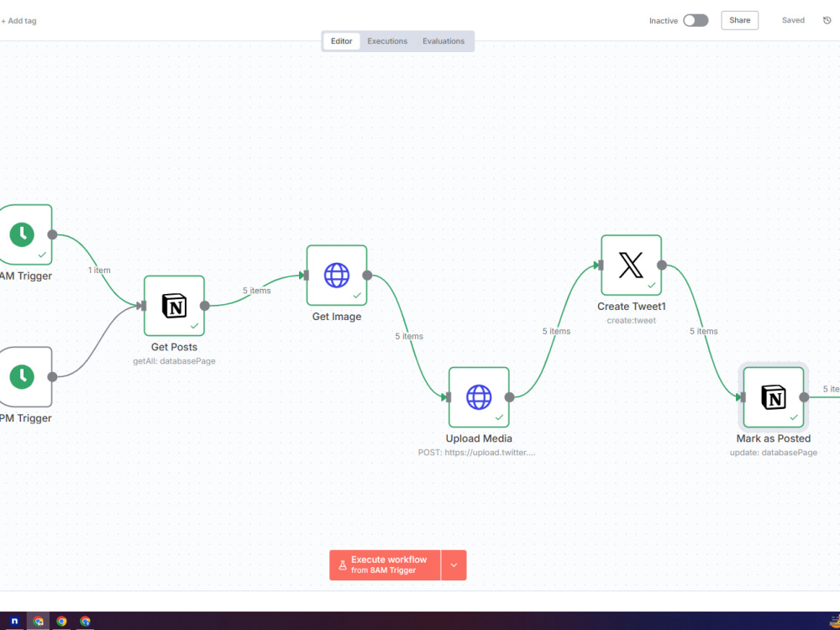Click Mark as Posted output connector dot
The image size is (840, 630).
click(804, 397)
